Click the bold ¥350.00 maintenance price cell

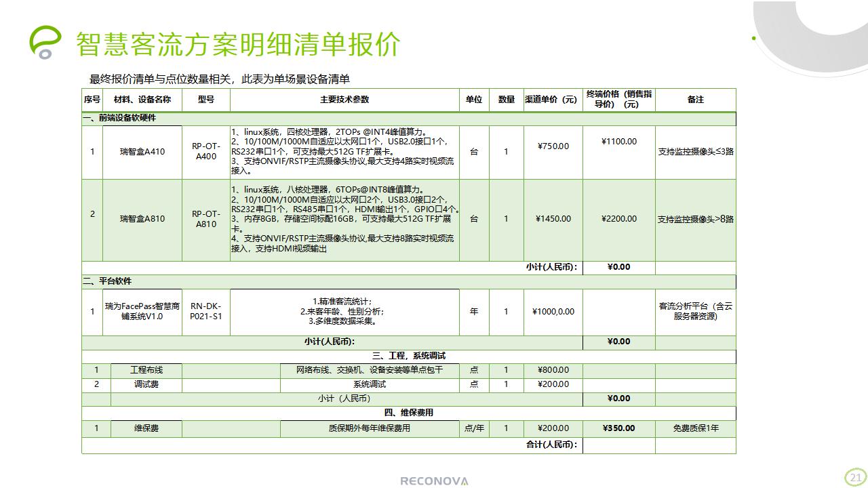[x=618, y=428]
